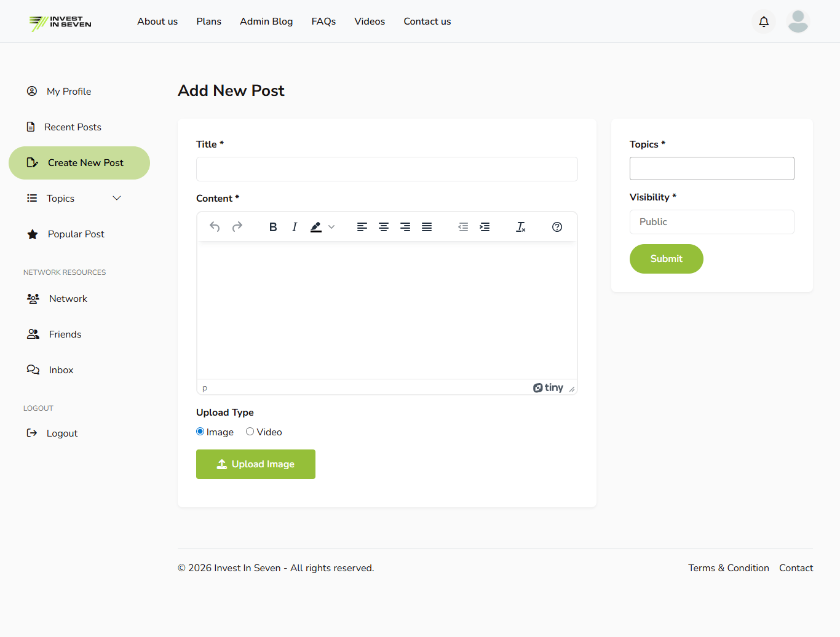Click the Upload Image button

256,464
